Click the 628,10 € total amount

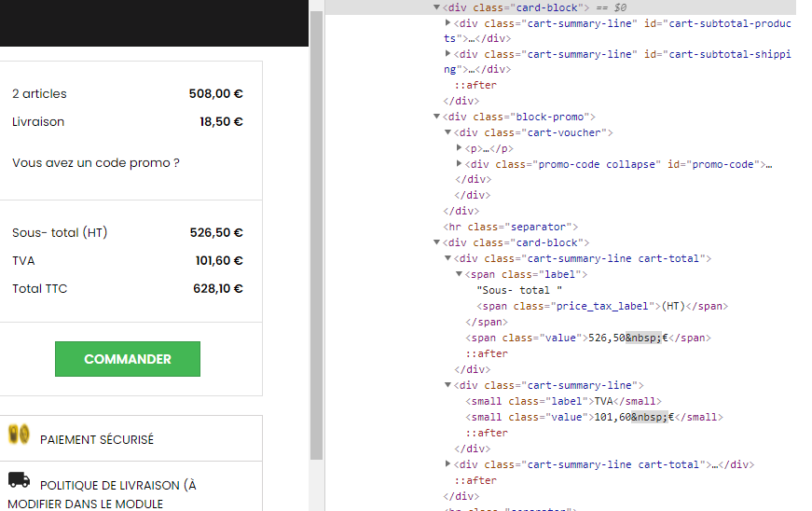pyautogui.click(x=218, y=288)
